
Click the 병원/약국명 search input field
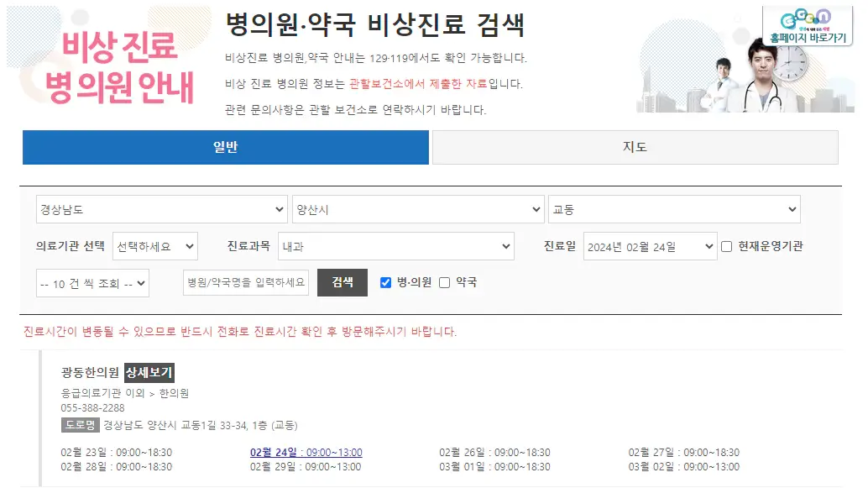click(243, 283)
